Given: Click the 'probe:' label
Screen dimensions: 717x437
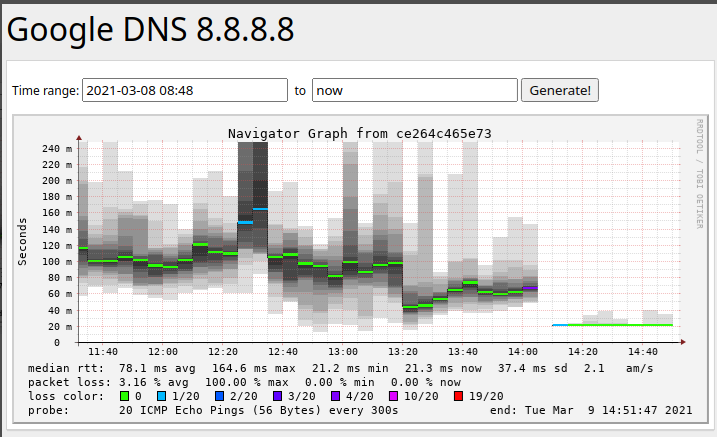Looking at the screenshot, I should [x=48, y=410].
